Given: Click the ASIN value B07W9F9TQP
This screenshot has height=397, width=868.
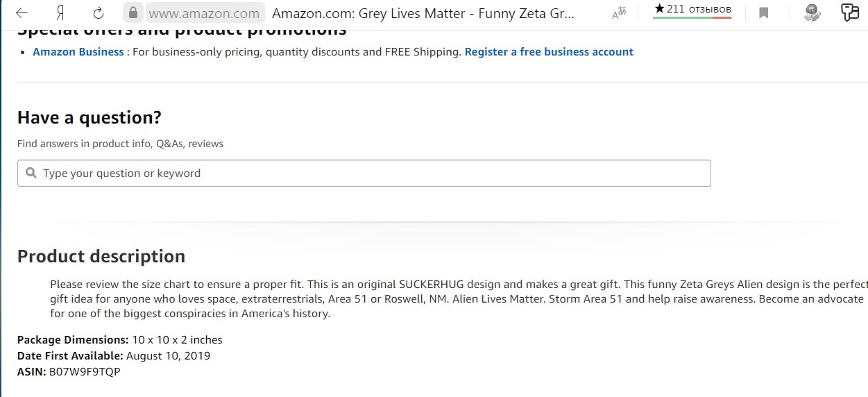Looking at the screenshot, I should [x=85, y=372].
